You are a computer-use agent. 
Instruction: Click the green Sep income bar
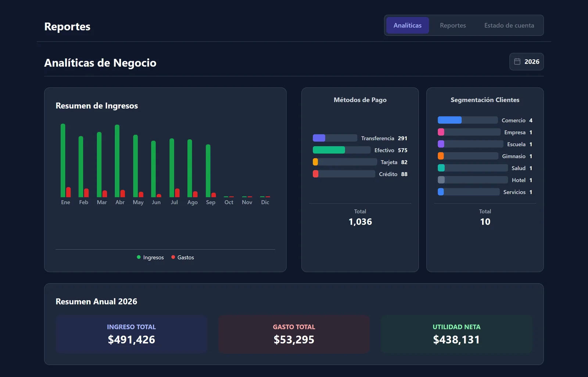[x=208, y=171]
